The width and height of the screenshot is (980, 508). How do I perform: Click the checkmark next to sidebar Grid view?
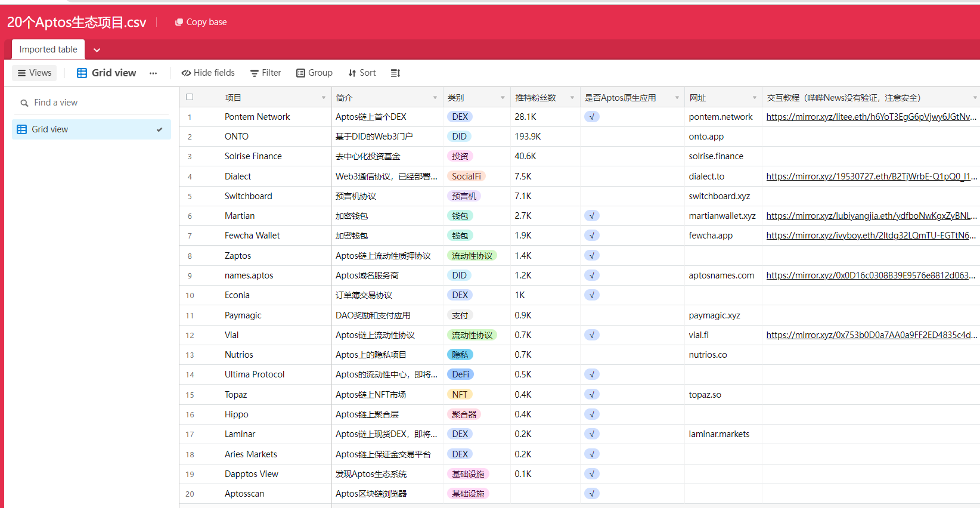(x=159, y=129)
